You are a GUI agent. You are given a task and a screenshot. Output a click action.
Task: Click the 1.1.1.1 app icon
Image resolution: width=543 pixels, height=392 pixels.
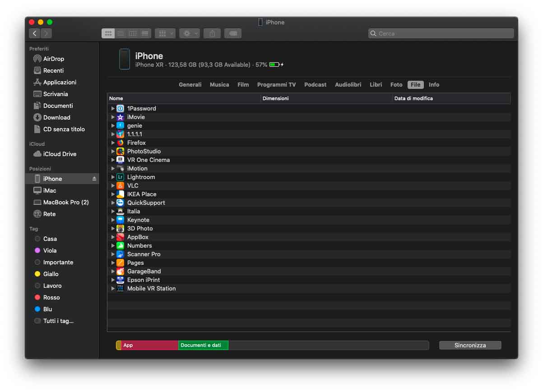point(120,134)
